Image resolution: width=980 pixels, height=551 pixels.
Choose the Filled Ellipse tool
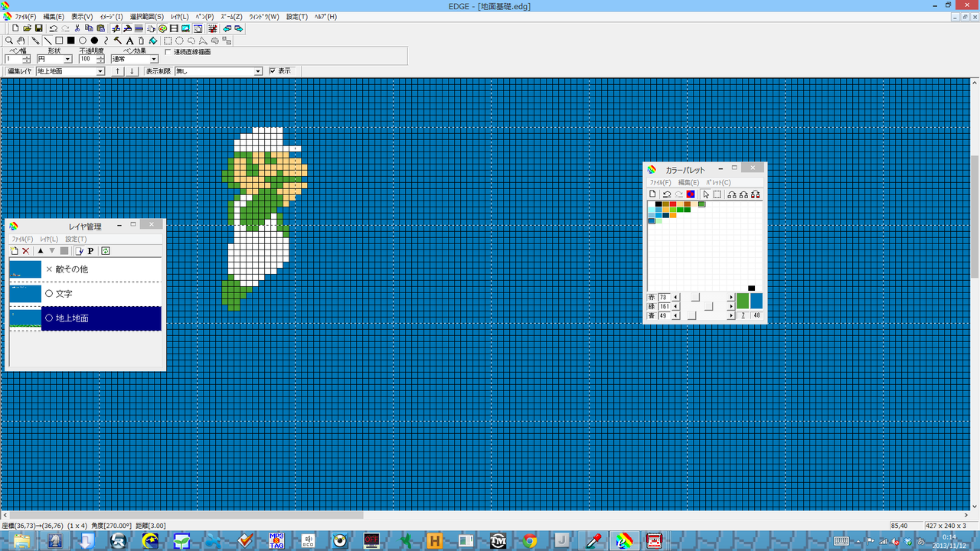click(x=94, y=41)
